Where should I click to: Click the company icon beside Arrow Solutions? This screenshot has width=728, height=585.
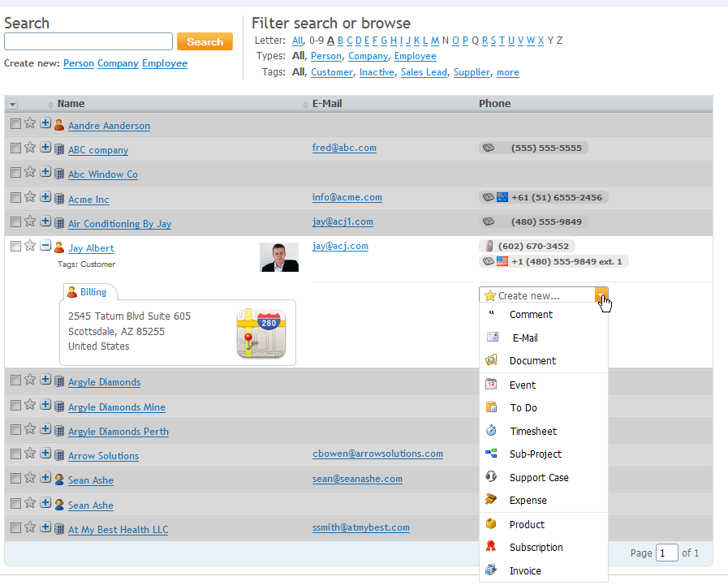click(x=59, y=455)
